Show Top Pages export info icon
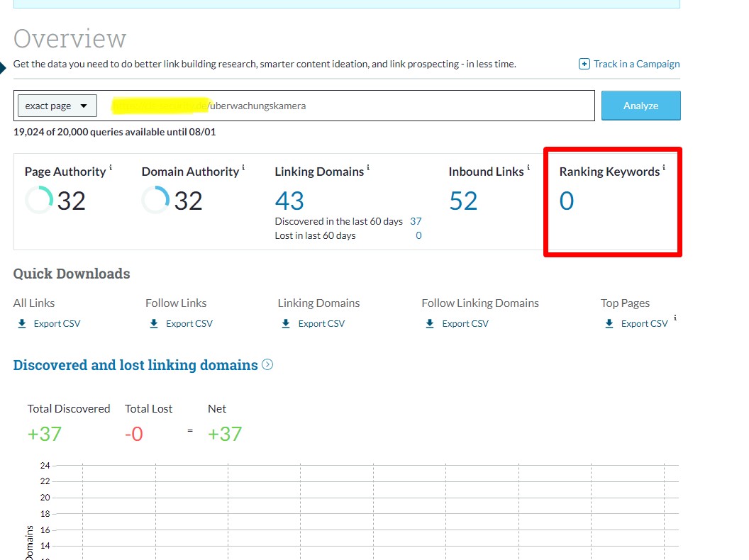 tap(675, 318)
